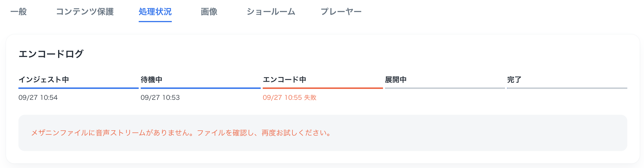Click the blue インジェスト中 progress bar
The width and height of the screenshot is (644, 168).
(x=78, y=89)
